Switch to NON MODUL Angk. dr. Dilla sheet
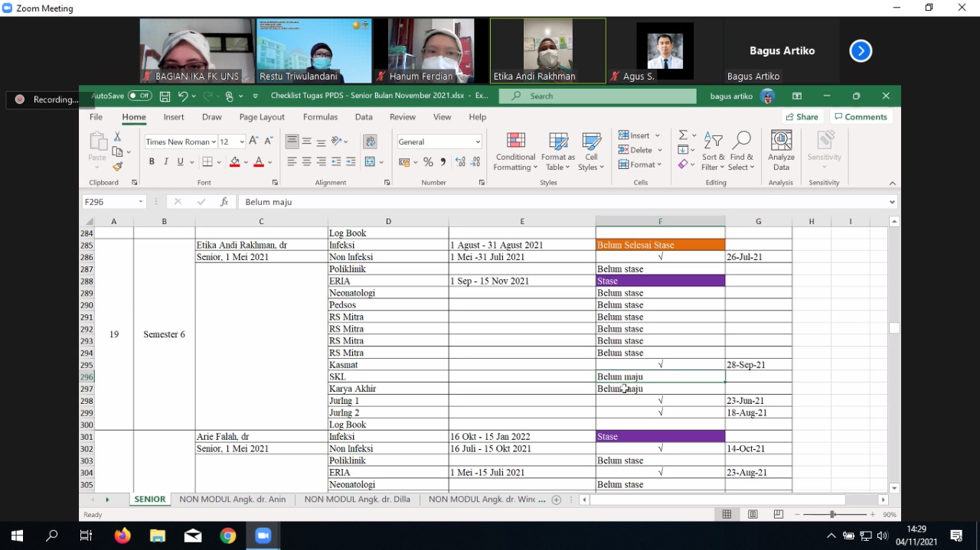 click(357, 500)
